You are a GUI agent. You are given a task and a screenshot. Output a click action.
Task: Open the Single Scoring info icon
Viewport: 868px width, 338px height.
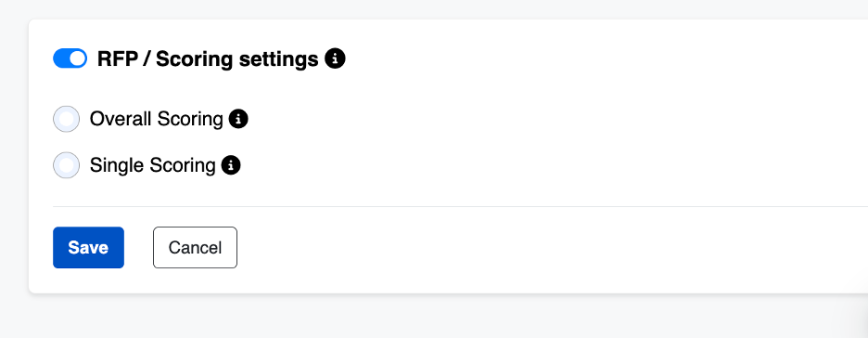pos(231,165)
